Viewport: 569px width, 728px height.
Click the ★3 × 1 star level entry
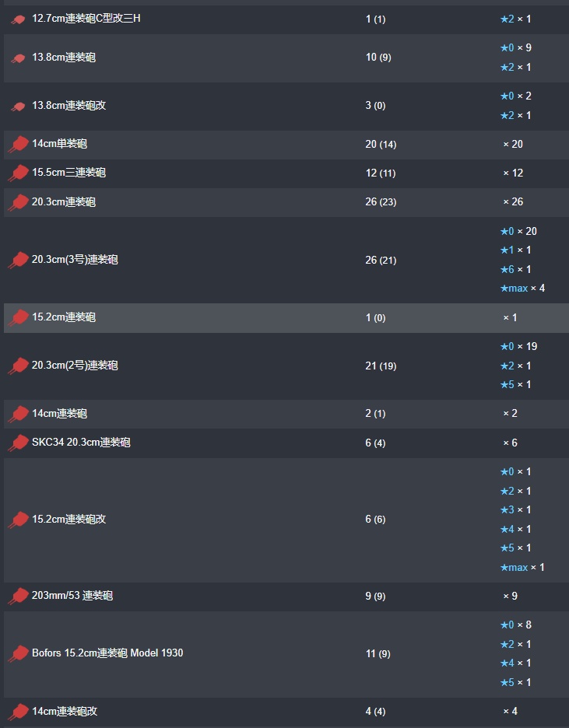[515, 510]
